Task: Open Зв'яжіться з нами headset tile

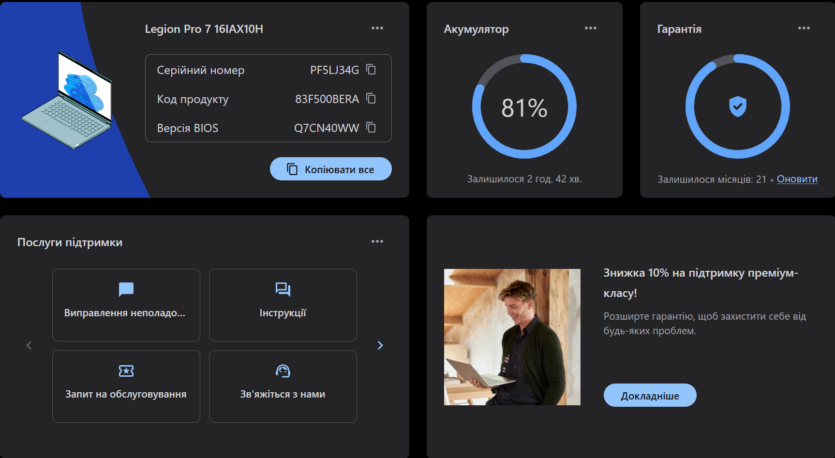Action: (x=283, y=386)
